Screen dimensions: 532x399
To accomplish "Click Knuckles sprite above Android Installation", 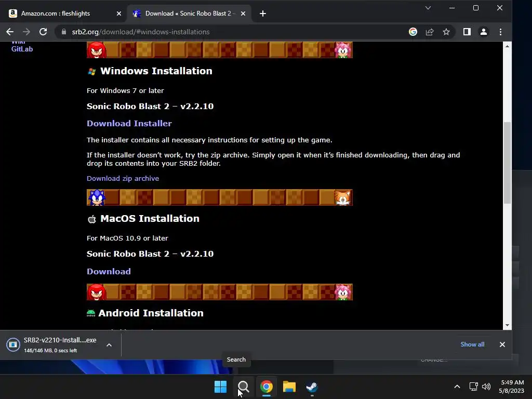I will (x=96, y=292).
